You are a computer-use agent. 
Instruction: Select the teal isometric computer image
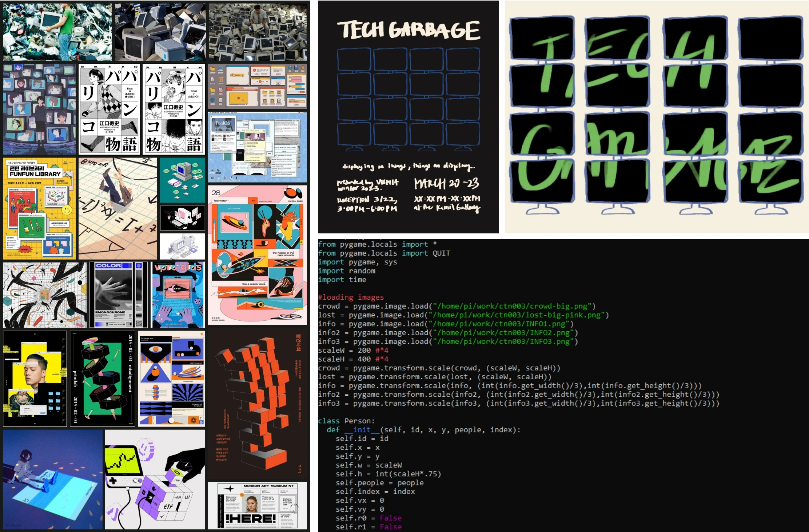183,180
